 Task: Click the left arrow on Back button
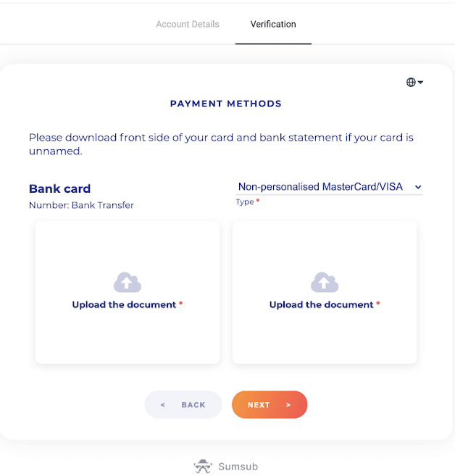[163, 405]
